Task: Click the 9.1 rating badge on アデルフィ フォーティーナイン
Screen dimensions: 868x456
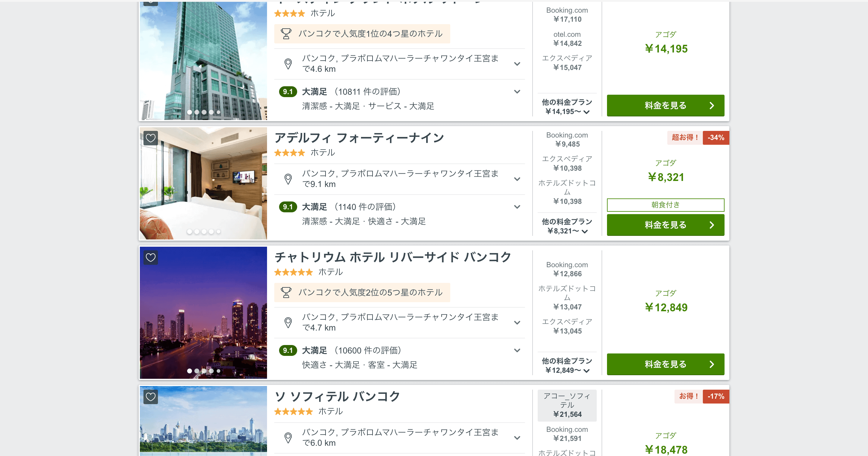Action: (288, 207)
